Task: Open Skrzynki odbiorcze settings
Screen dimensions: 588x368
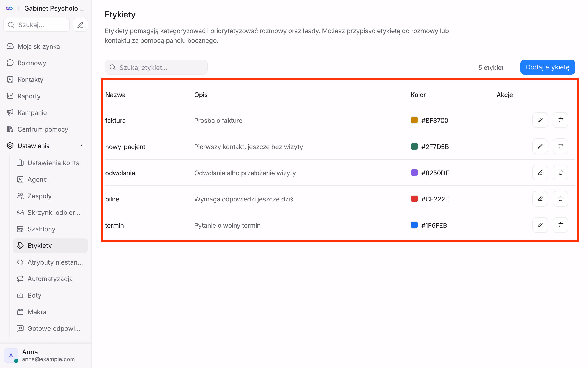Action: 50,213
